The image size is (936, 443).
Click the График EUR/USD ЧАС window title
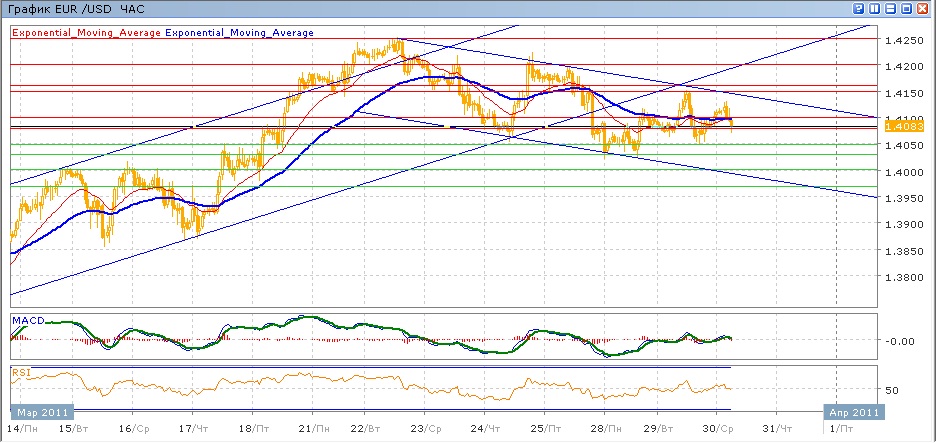[76, 9]
